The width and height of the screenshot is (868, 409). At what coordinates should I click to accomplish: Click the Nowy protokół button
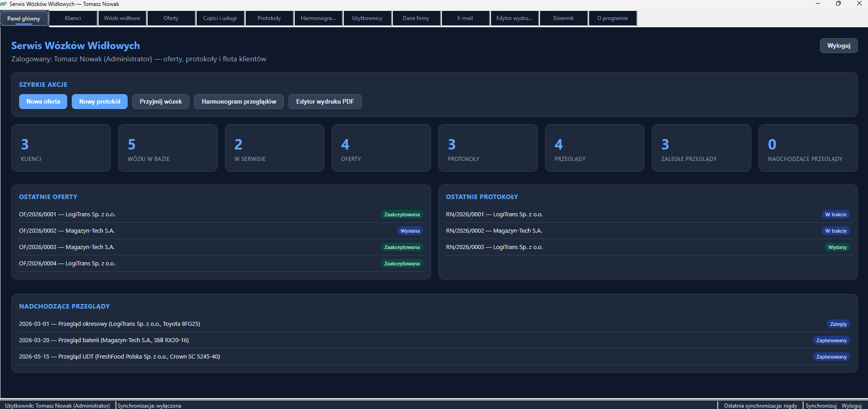click(100, 102)
